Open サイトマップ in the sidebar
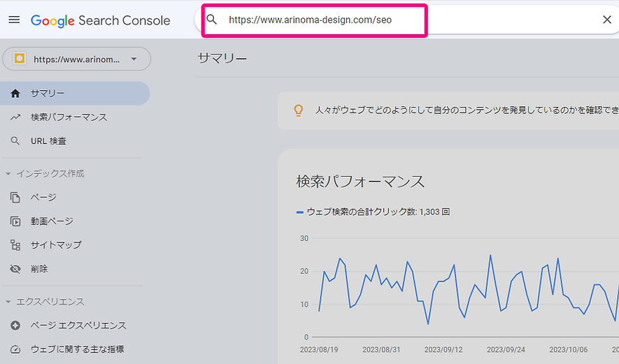The height and width of the screenshot is (364, 619). tap(75, 245)
